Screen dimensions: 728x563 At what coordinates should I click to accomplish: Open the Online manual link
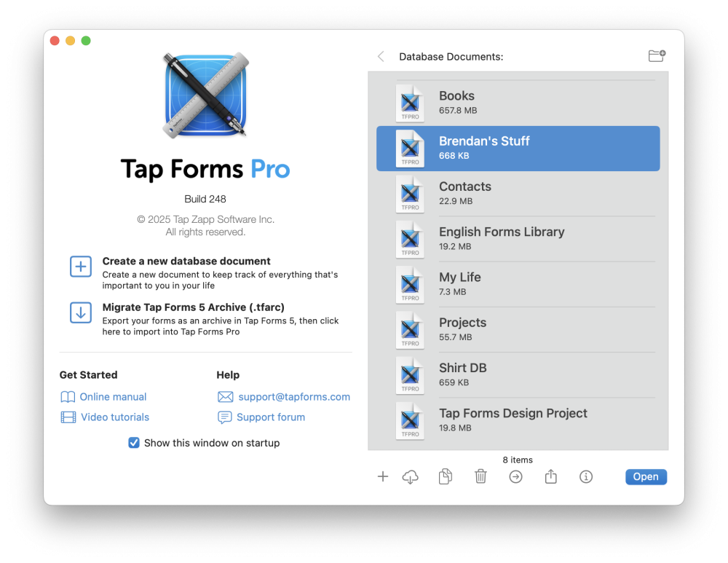[113, 397]
